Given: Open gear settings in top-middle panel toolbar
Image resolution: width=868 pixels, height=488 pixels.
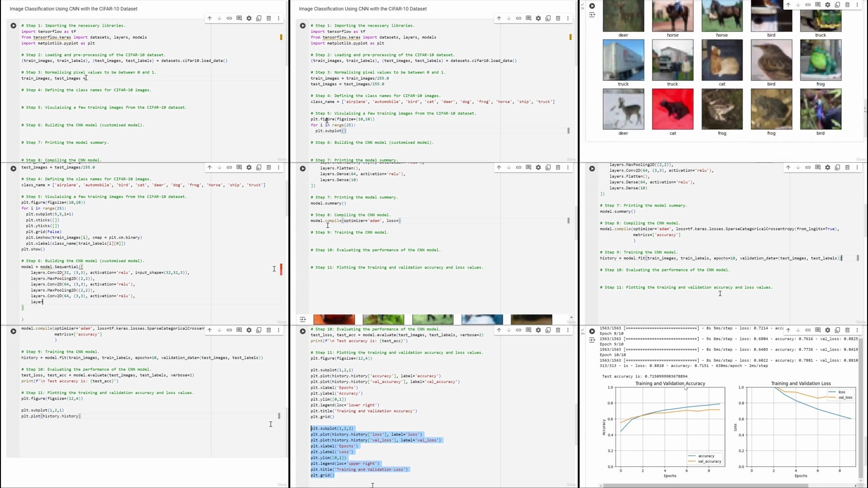Looking at the screenshot, I should click(x=538, y=18).
